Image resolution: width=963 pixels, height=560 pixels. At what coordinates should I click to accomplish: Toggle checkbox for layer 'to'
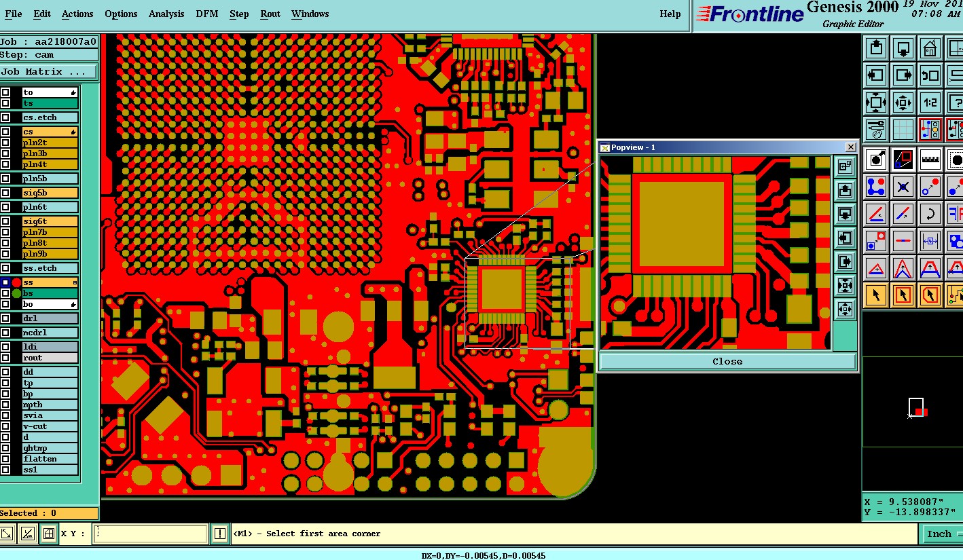point(5,92)
